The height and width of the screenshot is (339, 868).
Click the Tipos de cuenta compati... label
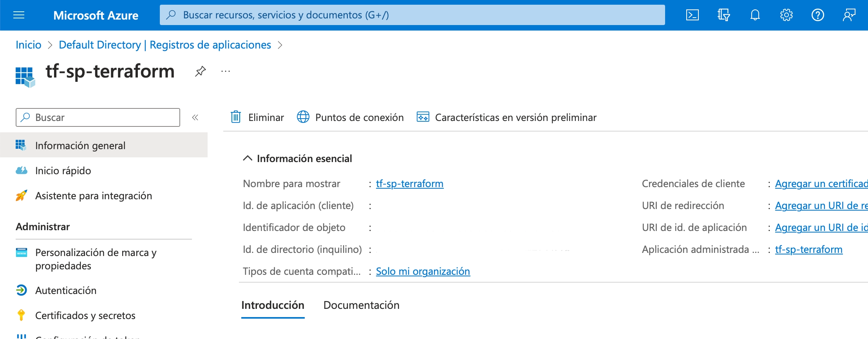[x=302, y=271]
